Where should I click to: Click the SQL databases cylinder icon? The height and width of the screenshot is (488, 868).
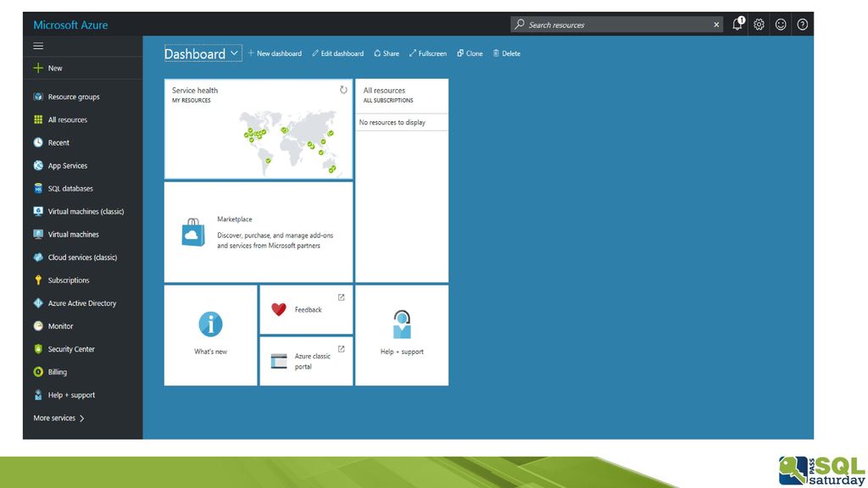[37, 189]
